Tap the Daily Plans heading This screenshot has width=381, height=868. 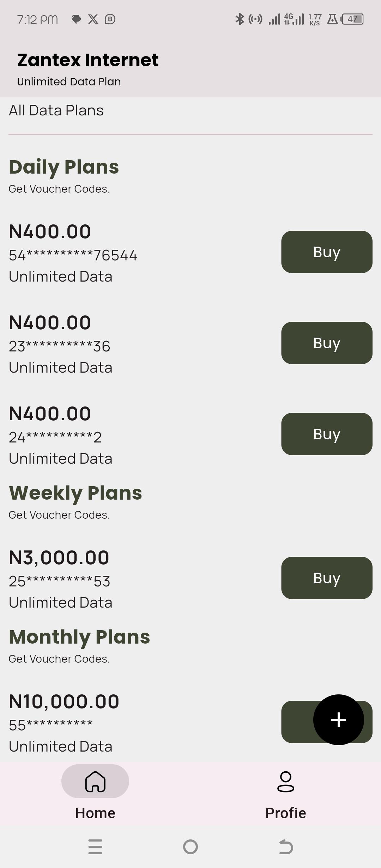point(64,167)
